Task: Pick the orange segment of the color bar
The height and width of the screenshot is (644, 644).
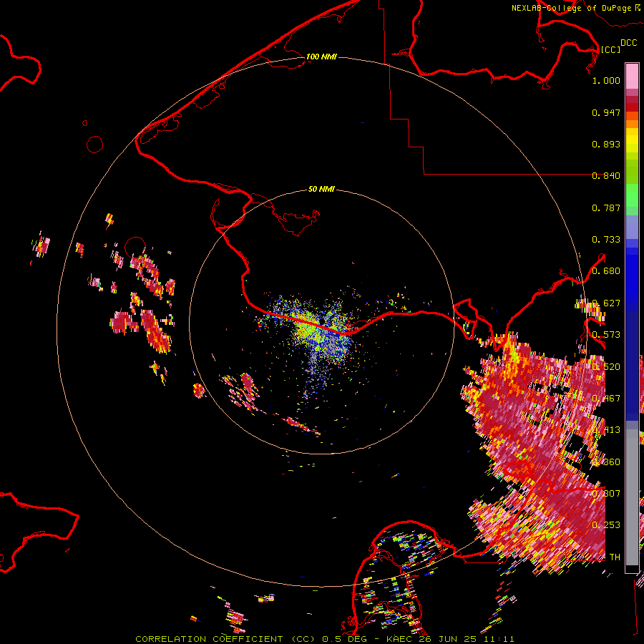Action: click(x=632, y=124)
